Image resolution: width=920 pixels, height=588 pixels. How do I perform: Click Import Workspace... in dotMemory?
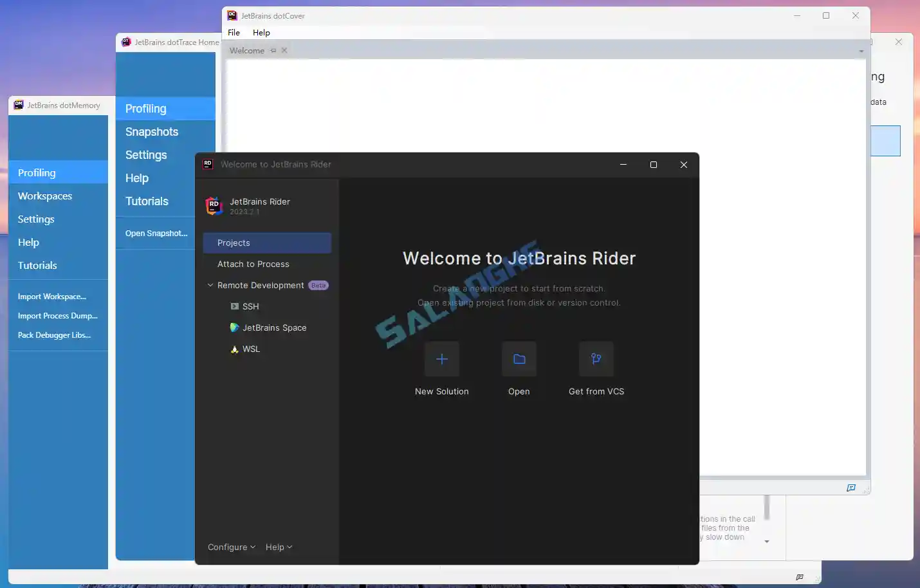(x=52, y=297)
